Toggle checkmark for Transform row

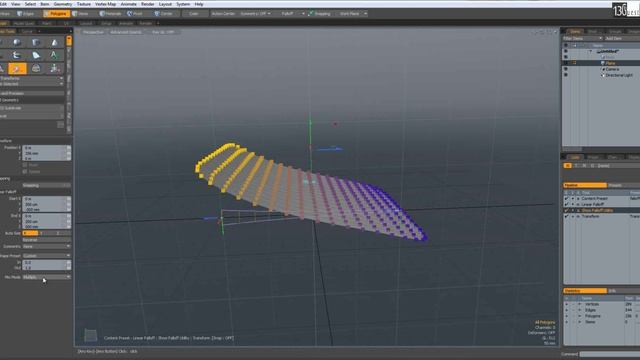(x=566, y=216)
